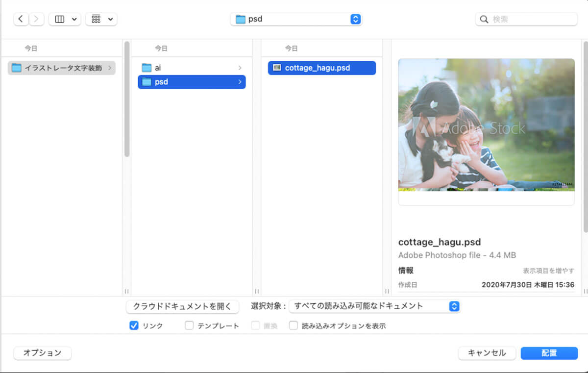Image resolution: width=588 pixels, height=373 pixels.
Task: Switch view with the column view icon
Action: click(x=60, y=19)
